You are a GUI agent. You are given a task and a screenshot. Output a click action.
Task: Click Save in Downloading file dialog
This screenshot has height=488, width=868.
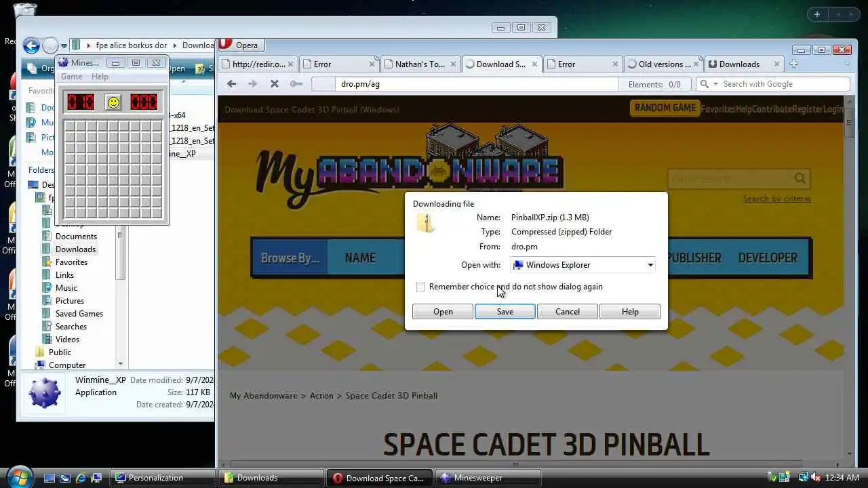click(505, 312)
